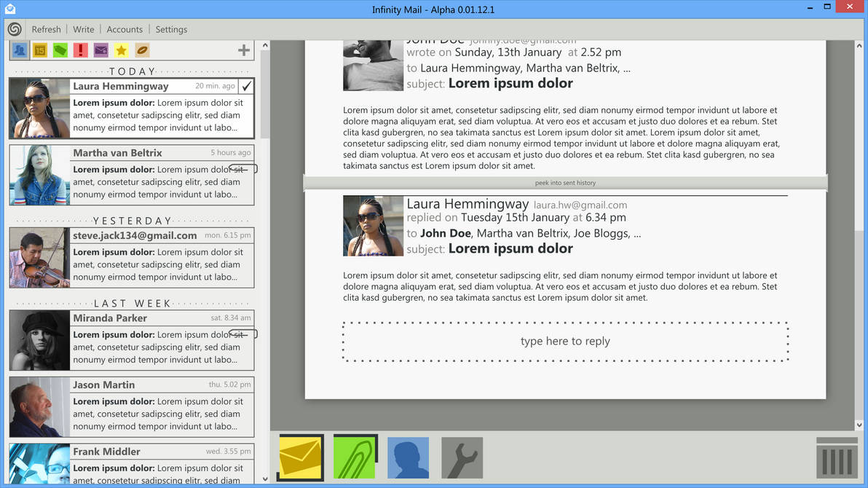Click John Doe recipient in reply header
This screenshot has height=488, width=868.
tap(446, 233)
